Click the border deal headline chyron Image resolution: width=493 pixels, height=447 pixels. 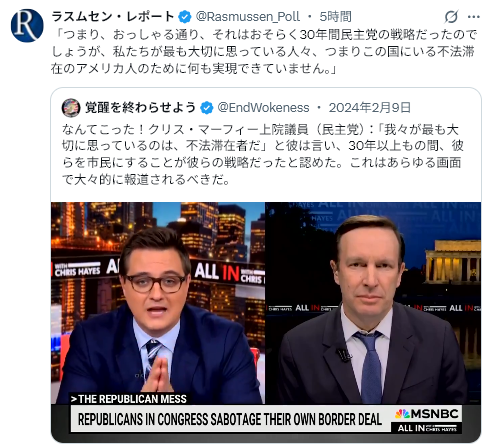tap(230, 420)
